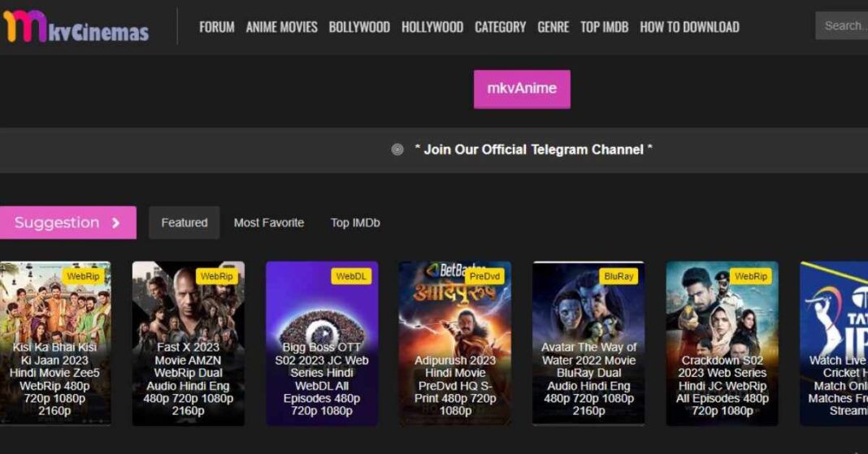Image resolution: width=868 pixels, height=454 pixels.
Task: Click WebRip badge on Kisi Ka Bhai poster
Action: pos(83,276)
